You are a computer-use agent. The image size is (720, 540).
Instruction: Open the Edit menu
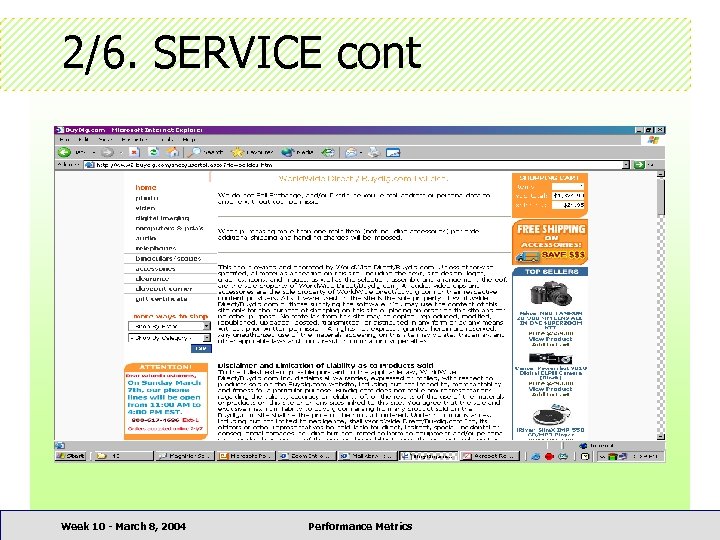[83, 140]
